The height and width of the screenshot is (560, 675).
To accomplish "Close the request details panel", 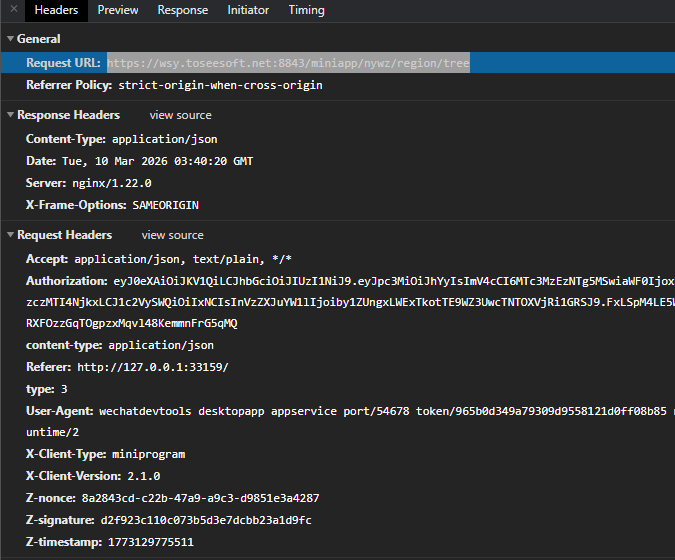I will [14, 9].
